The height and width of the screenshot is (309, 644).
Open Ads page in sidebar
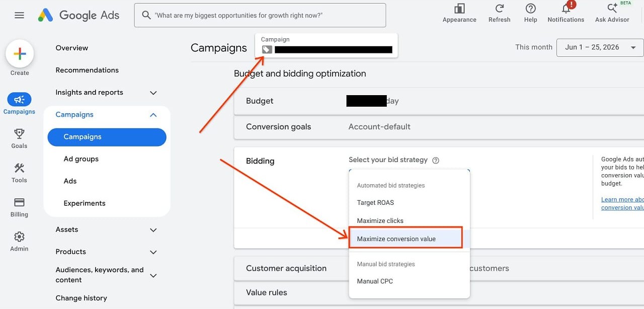pos(70,181)
